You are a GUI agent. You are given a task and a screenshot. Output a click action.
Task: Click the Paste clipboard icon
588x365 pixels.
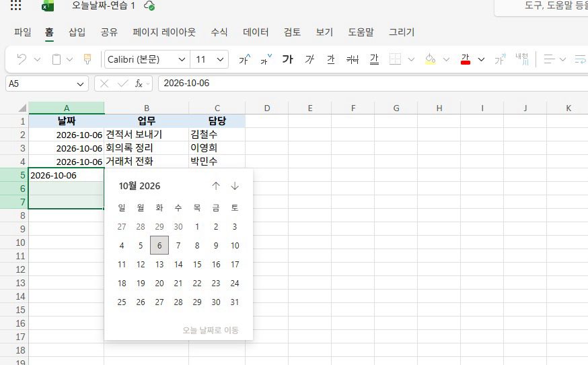pyautogui.click(x=57, y=59)
